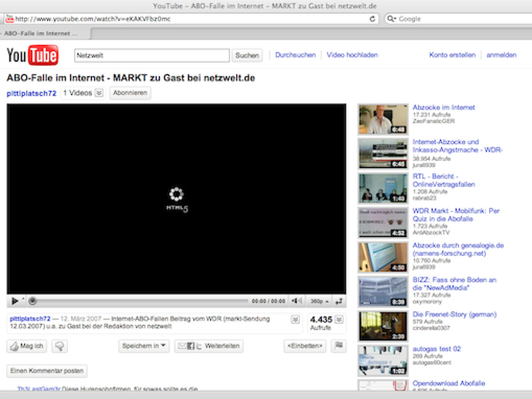Image resolution: width=532 pixels, height=399 pixels.
Task: Click the Google search box in browser
Action: pyautogui.click(x=459, y=19)
